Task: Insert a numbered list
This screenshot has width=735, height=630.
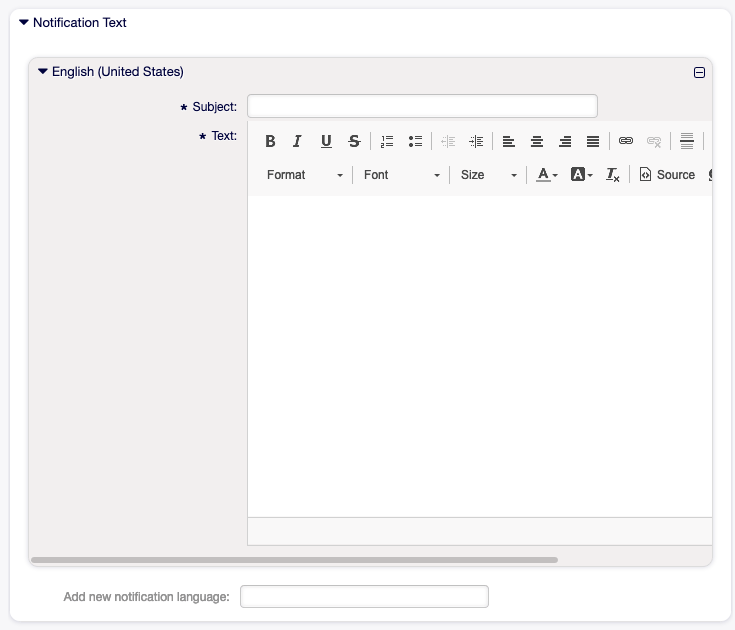Action: [387, 142]
